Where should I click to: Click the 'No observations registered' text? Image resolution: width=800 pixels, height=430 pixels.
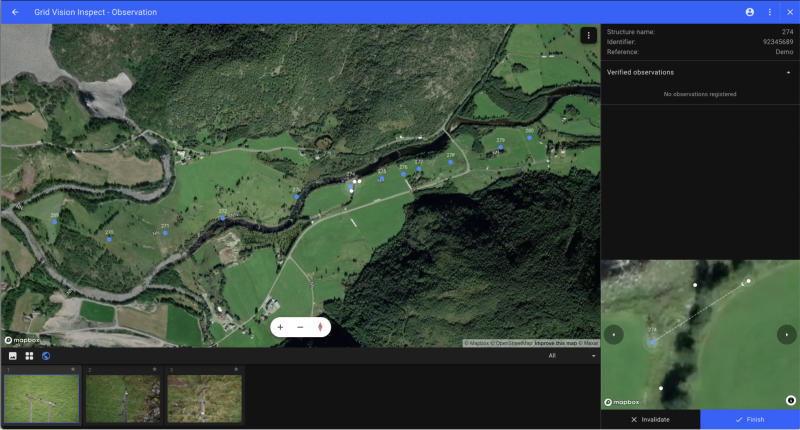pos(699,94)
